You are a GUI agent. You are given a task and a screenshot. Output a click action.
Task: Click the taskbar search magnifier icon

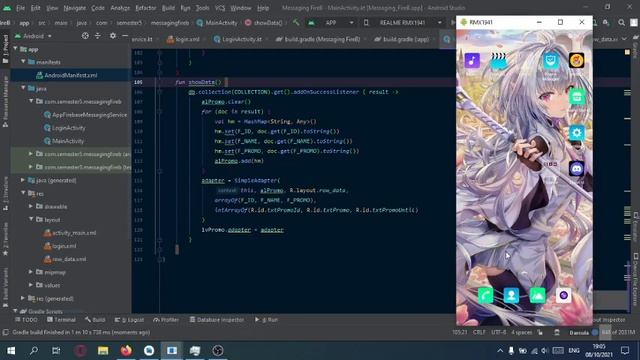pos(33,350)
